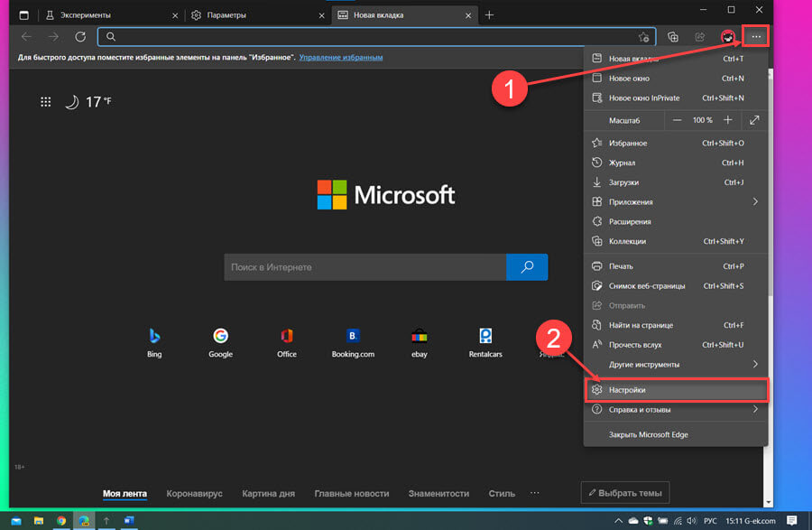Screen dimensions: 812x530
Task: Open the app launcher grid icon
Action: click(x=46, y=101)
